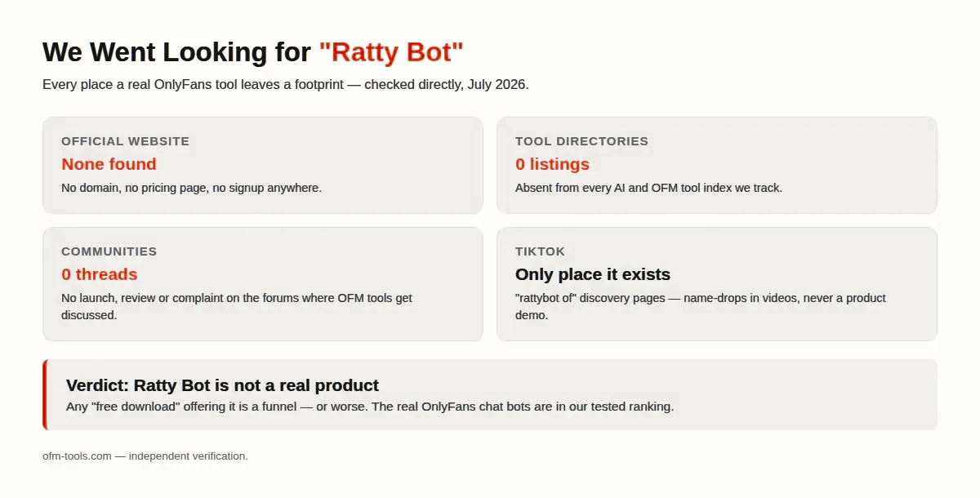Select the "COMMUNITIES" card label
The width and height of the screenshot is (980, 498).
[x=109, y=251]
